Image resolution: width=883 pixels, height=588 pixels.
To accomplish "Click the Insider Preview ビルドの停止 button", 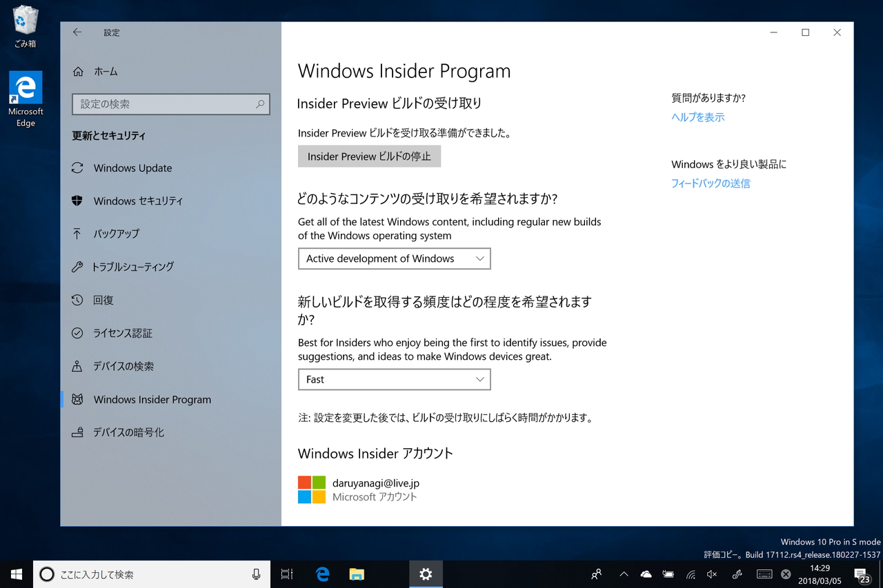I will point(369,156).
